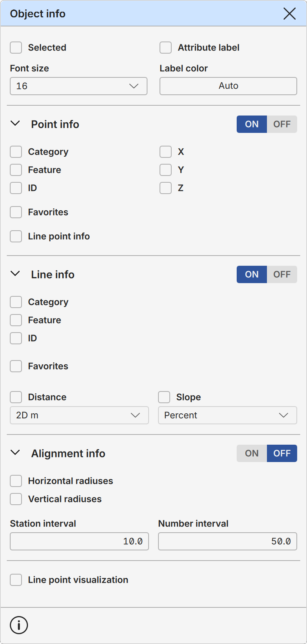Enable Line point visualization checkbox
Viewport: 307px width, 644px height.
click(x=16, y=580)
